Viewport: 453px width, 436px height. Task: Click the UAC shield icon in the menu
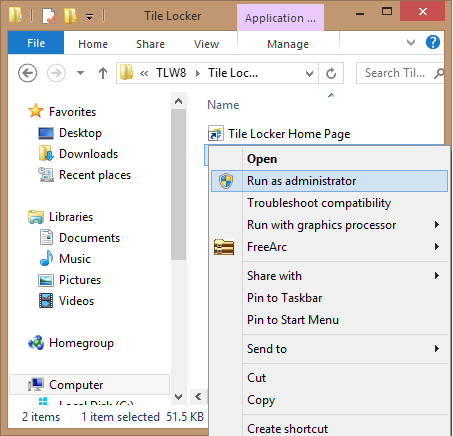(x=226, y=181)
